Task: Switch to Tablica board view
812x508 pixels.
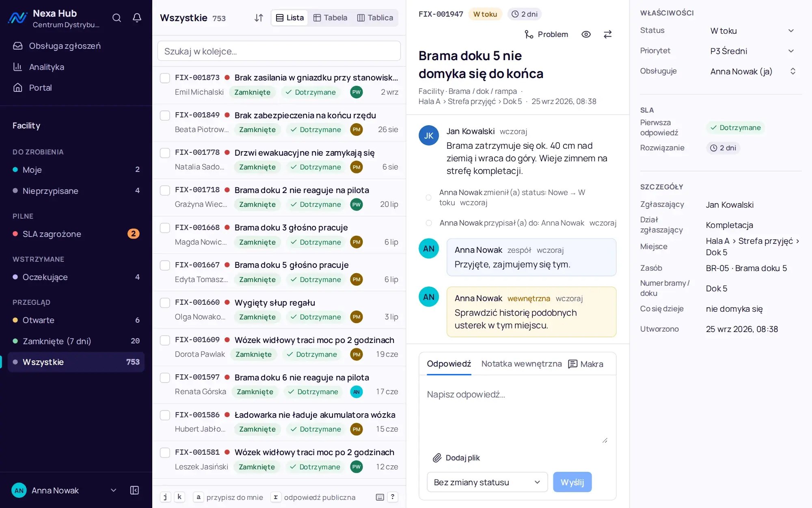Action: click(375, 18)
